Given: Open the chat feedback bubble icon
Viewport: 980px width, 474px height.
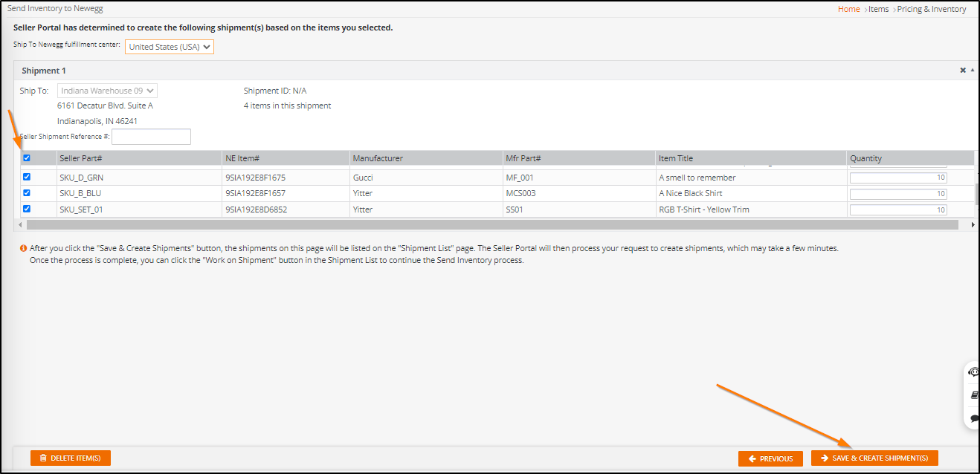Looking at the screenshot, I should click(x=975, y=418).
